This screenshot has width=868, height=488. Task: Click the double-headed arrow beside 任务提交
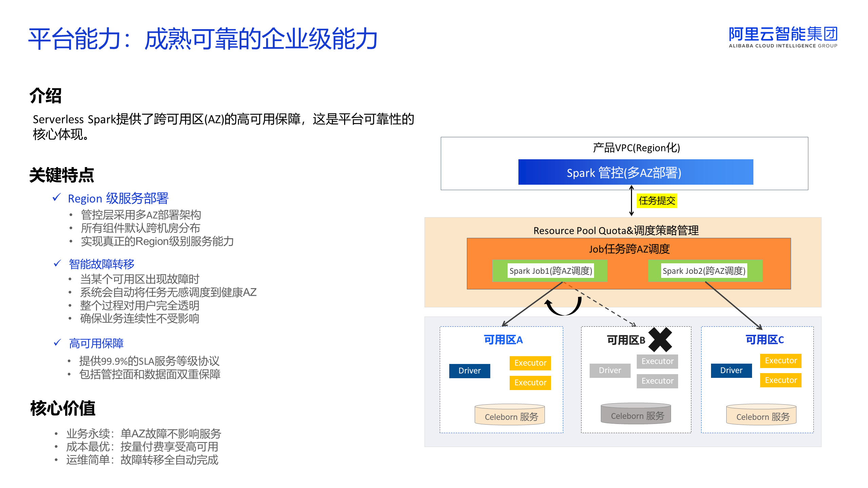coord(631,201)
